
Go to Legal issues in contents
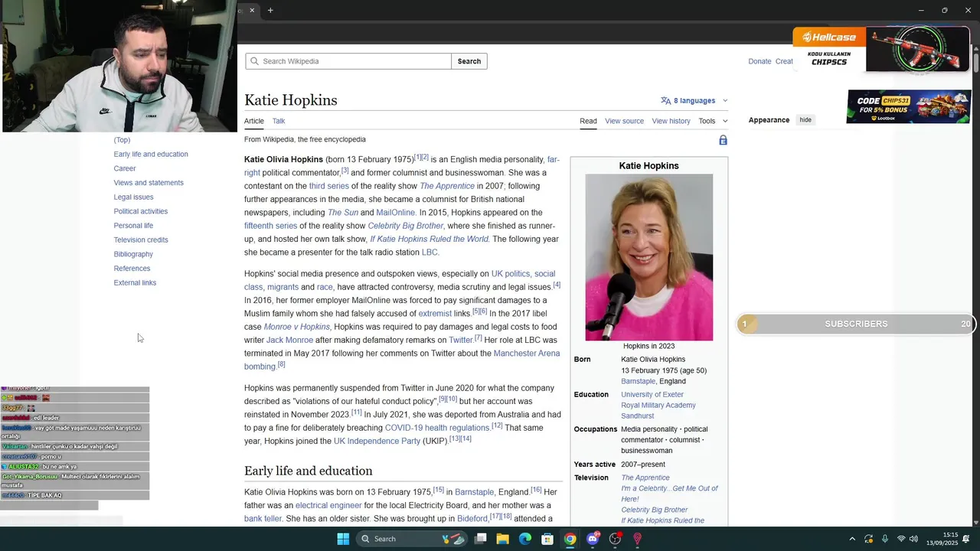(133, 197)
